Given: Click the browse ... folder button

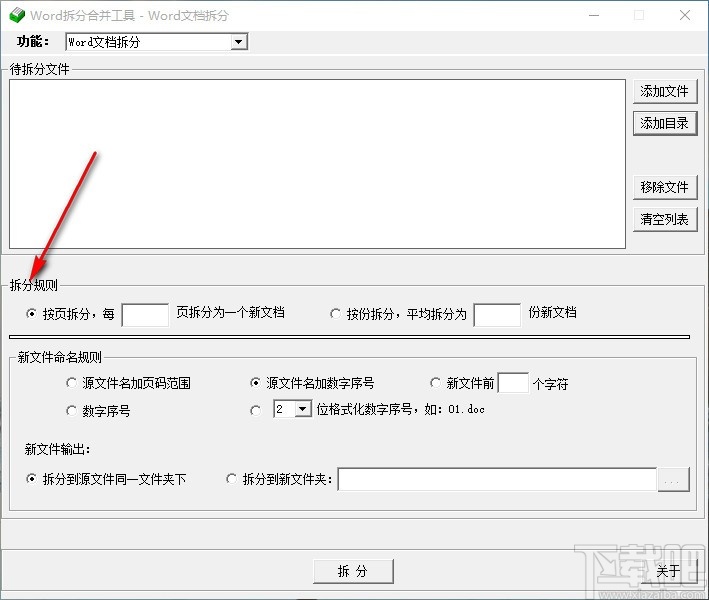Looking at the screenshot, I should pos(673,479).
